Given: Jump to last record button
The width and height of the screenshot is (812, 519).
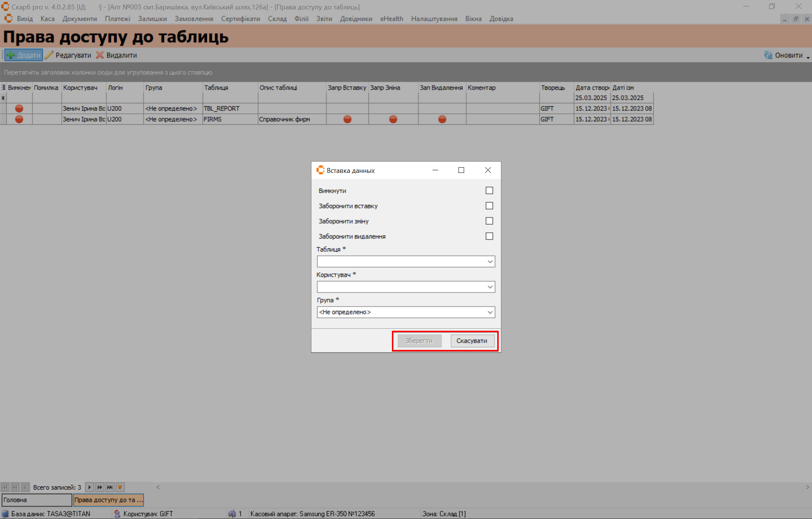Looking at the screenshot, I should pos(110,487).
